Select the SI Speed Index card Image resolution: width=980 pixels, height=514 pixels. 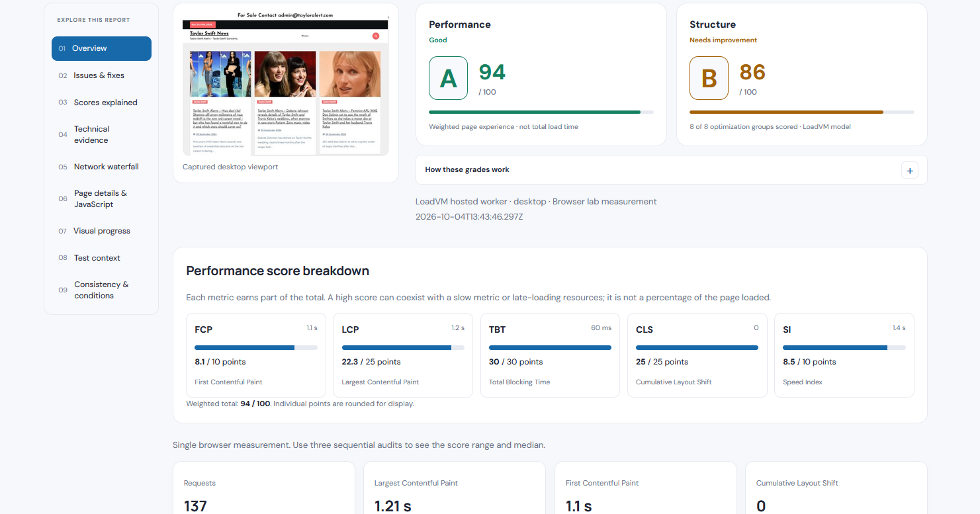pyautogui.click(x=844, y=355)
